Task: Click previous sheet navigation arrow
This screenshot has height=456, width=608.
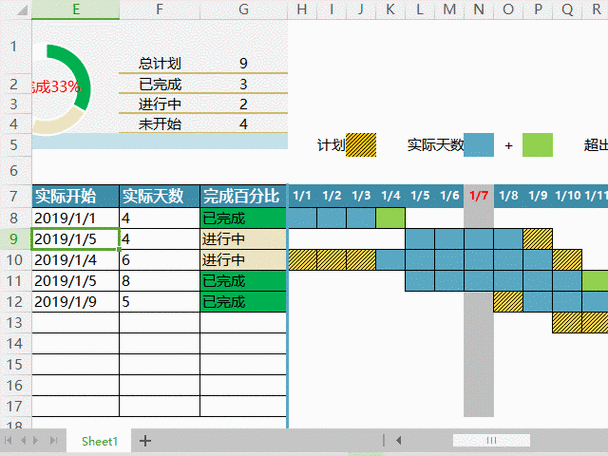Action: pyautogui.click(x=24, y=440)
